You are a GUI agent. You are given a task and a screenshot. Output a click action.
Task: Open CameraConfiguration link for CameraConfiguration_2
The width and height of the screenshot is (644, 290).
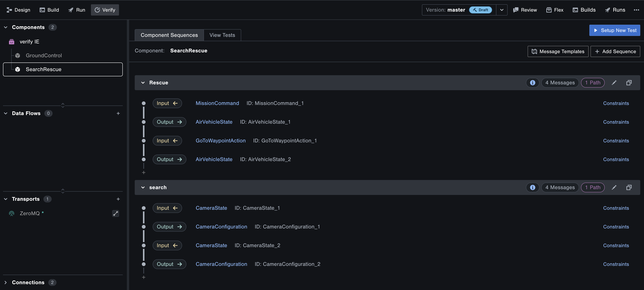pos(221,264)
